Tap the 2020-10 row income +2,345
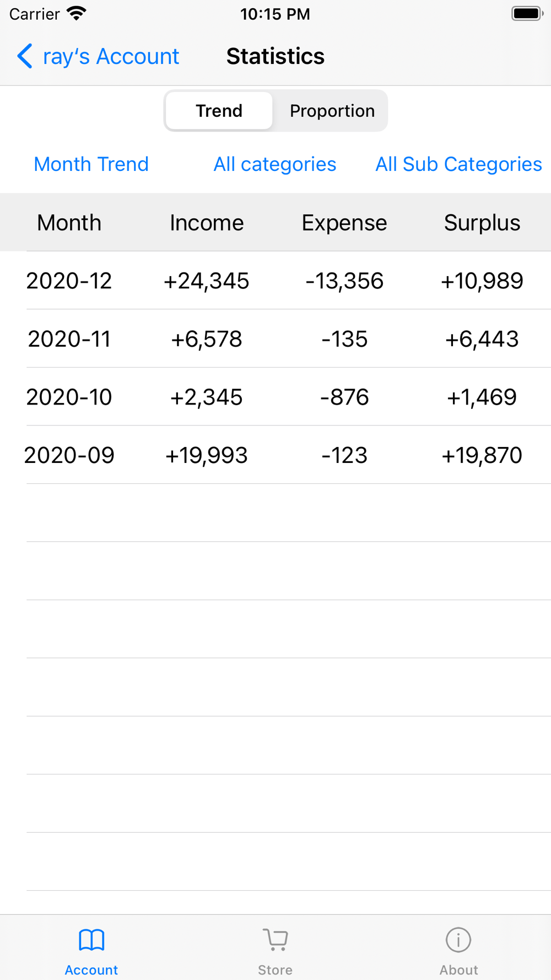Viewport: 551px width, 980px height. (x=207, y=397)
